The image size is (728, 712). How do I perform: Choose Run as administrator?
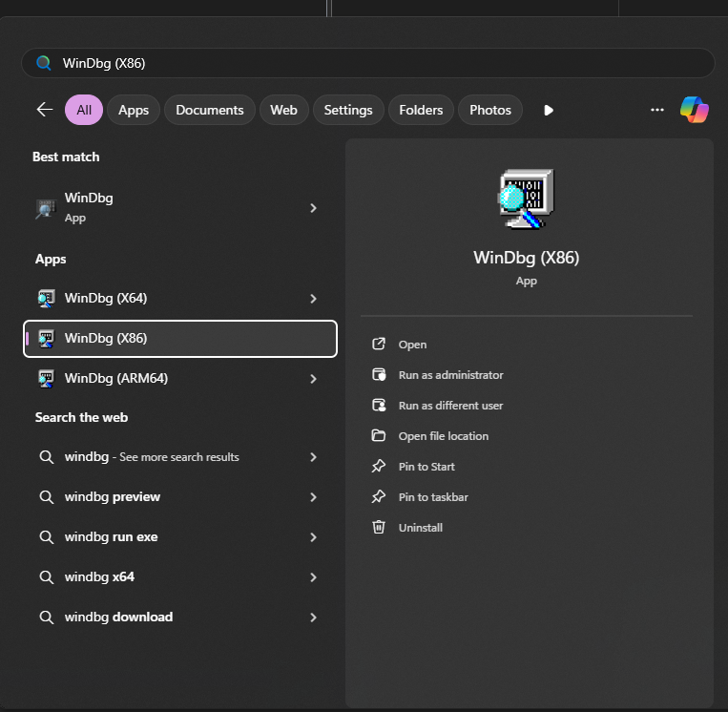[450, 375]
